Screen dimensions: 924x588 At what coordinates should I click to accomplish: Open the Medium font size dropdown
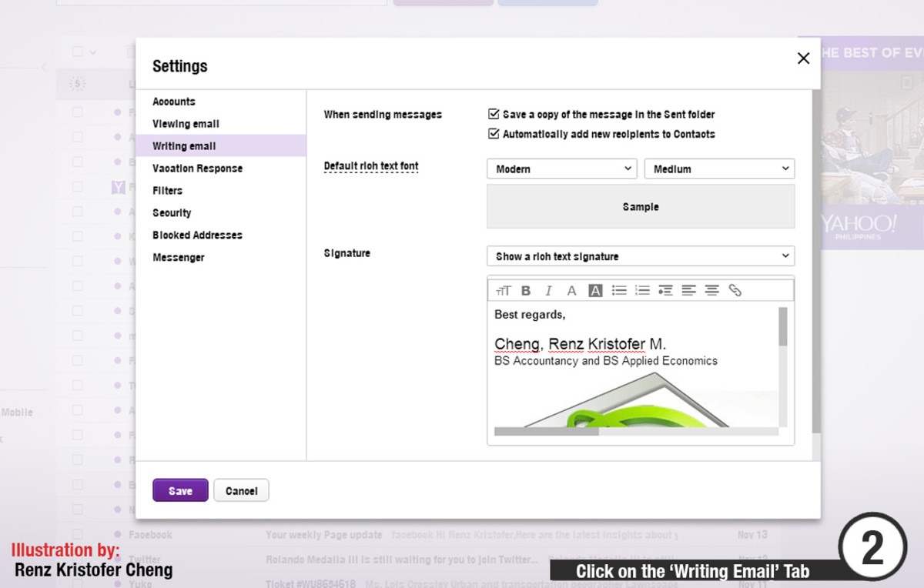(719, 169)
